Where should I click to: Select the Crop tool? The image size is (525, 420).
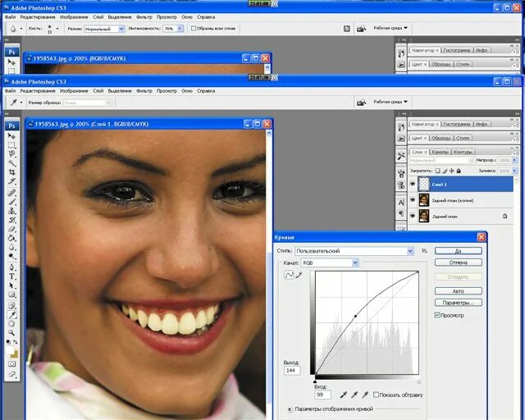[11, 172]
